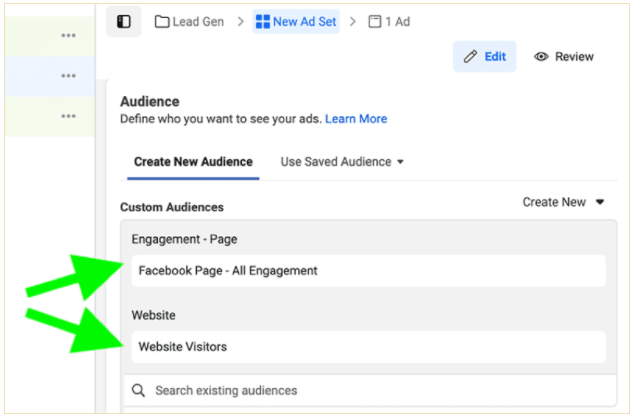
Task: Select the Create New Audience tab
Action: (x=193, y=162)
